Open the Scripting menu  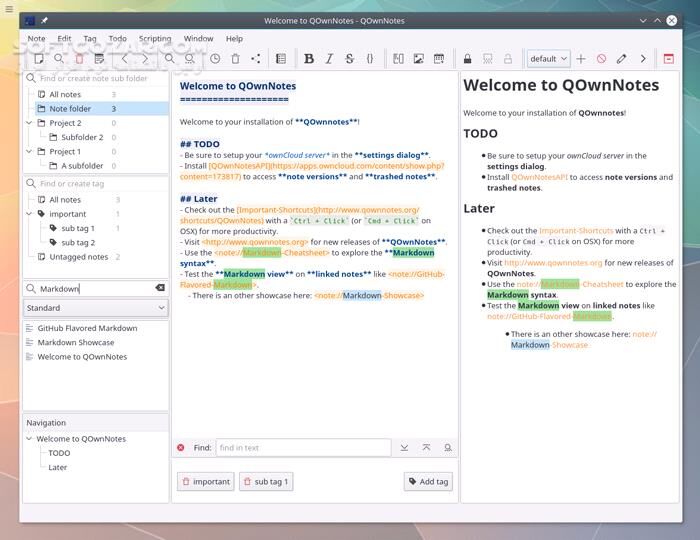(155, 38)
